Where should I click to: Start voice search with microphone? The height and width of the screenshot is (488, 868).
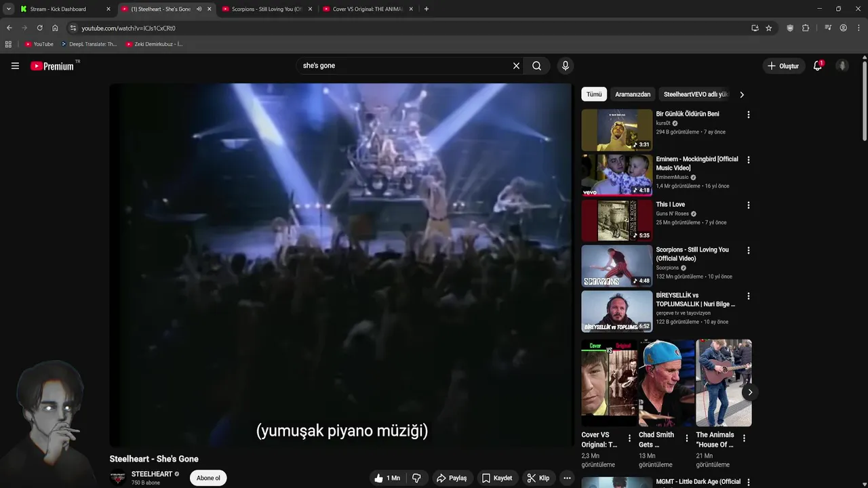(x=566, y=66)
